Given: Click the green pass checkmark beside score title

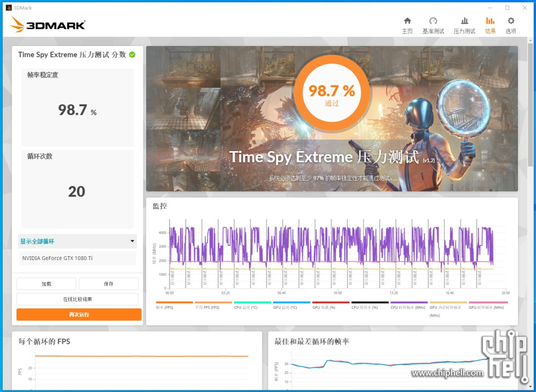Looking at the screenshot, I should (132, 55).
